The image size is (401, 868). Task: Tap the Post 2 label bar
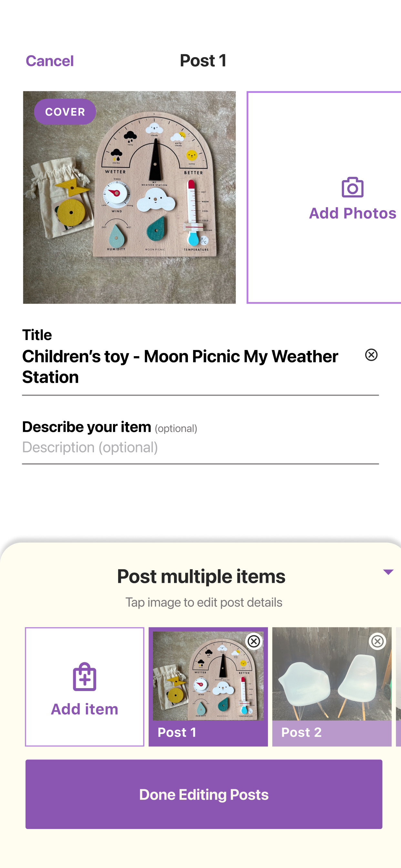tap(332, 733)
